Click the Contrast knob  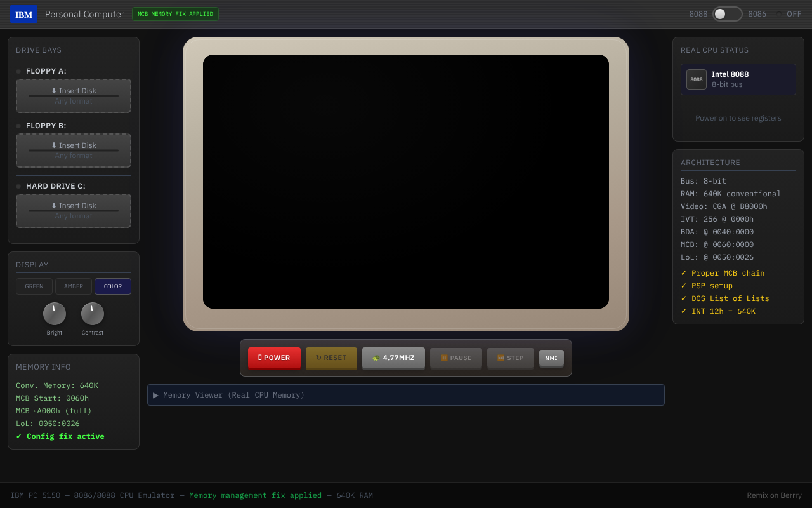pos(93,314)
